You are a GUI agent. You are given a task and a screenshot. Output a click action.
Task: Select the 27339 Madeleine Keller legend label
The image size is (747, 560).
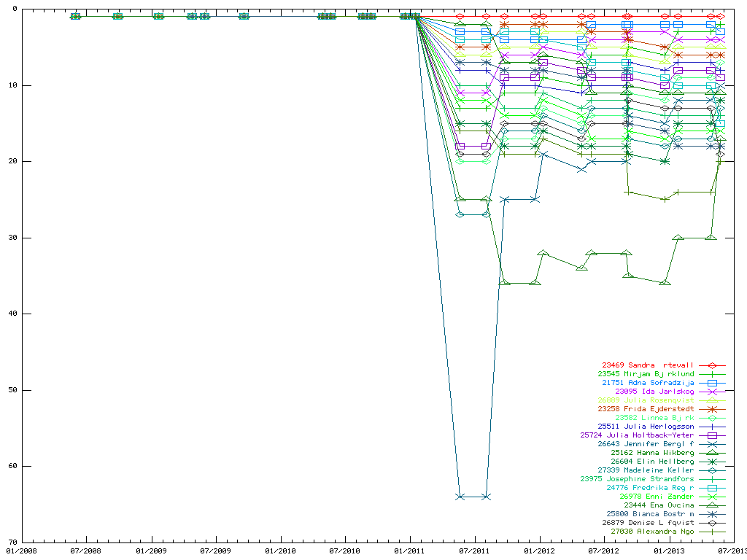point(646,470)
